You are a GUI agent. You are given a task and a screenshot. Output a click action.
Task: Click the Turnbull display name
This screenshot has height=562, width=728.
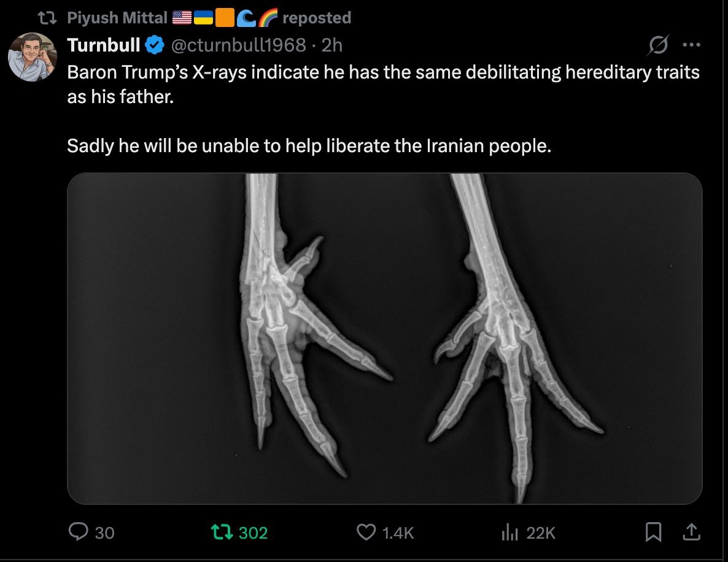[x=104, y=45]
